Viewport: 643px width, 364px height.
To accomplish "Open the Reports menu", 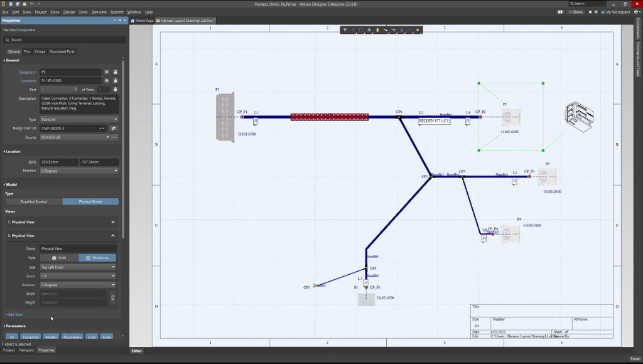I will [117, 12].
